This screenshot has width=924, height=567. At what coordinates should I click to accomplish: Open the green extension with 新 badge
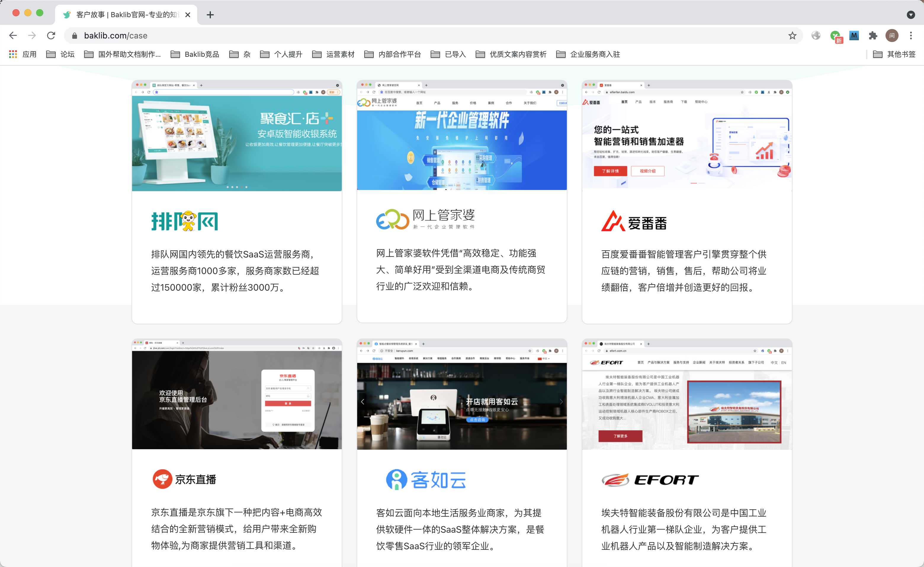(836, 36)
